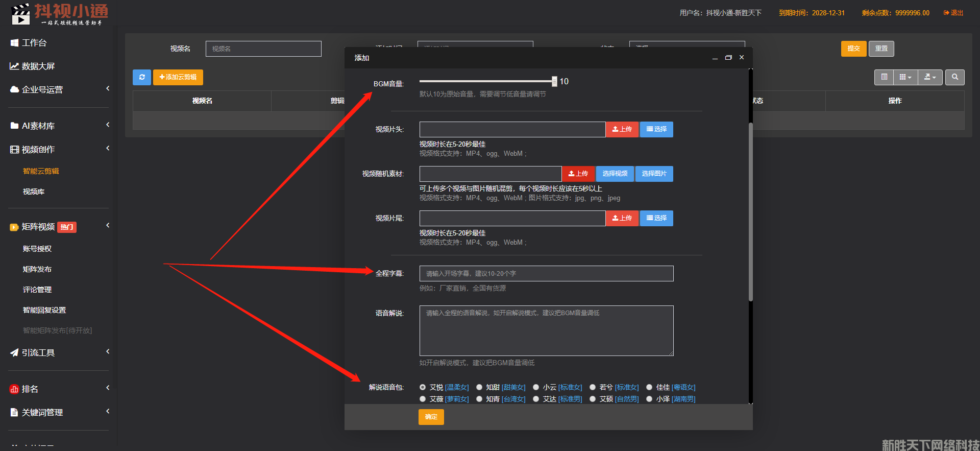Click the 全程字幕 text input field

tap(546, 274)
